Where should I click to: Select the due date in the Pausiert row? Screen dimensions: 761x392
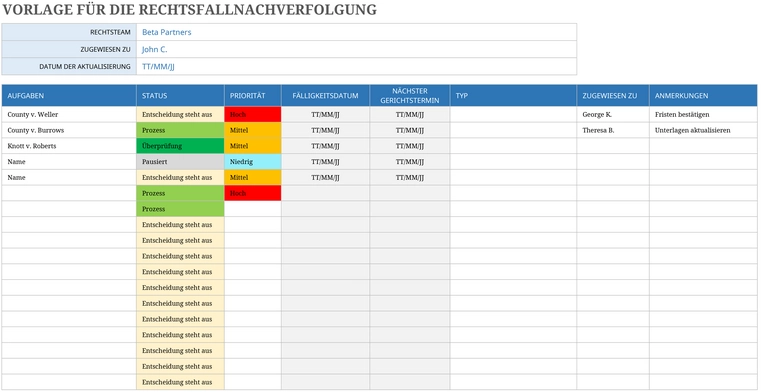pyautogui.click(x=325, y=162)
